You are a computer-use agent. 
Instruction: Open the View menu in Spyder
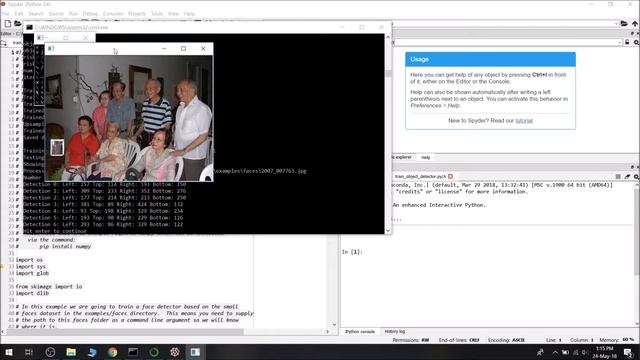tap(173, 13)
